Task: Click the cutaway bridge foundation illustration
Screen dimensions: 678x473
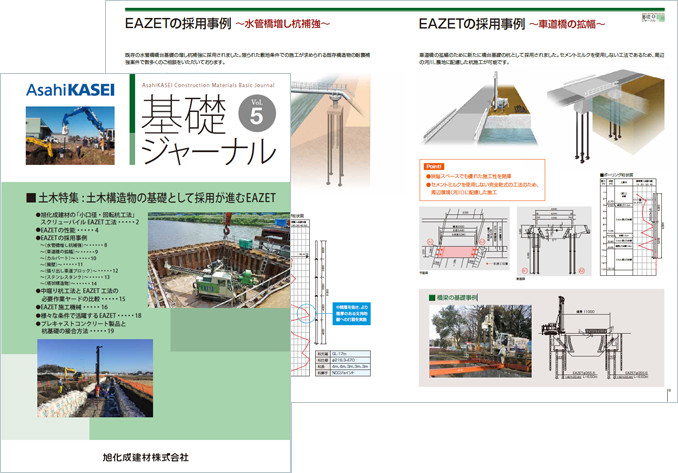Action: 605,115
